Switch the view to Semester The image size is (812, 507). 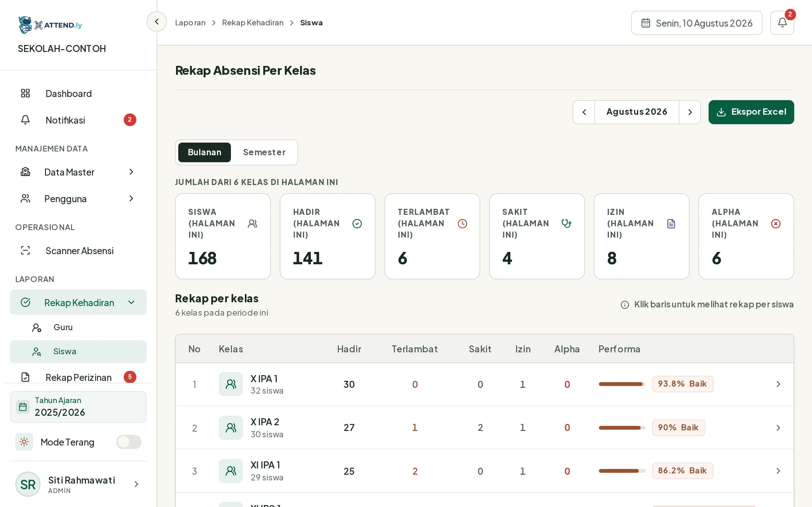tap(264, 152)
